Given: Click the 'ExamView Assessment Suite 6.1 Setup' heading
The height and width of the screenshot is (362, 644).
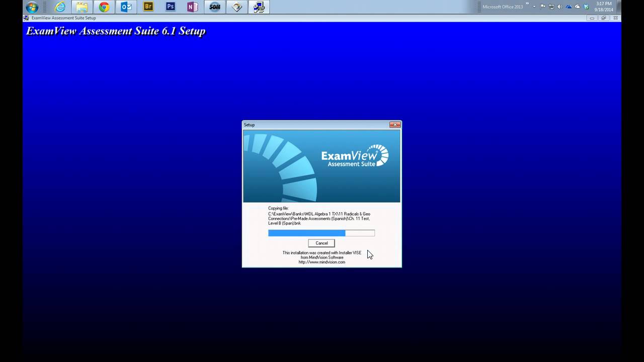Looking at the screenshot, I should [116, 31].
